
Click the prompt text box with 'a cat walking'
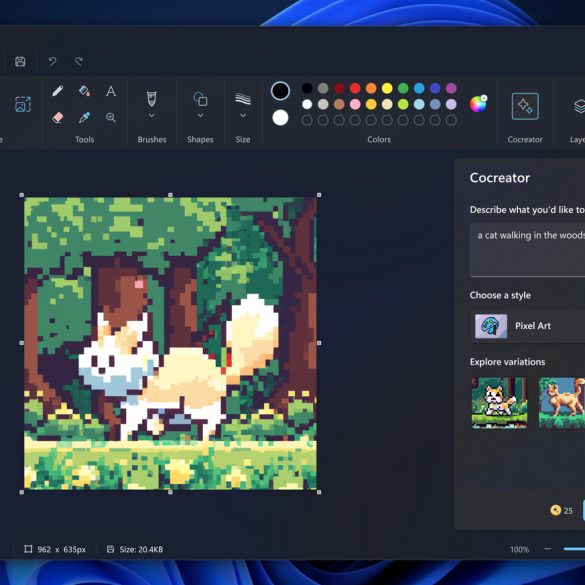click(x=527, y=250)
